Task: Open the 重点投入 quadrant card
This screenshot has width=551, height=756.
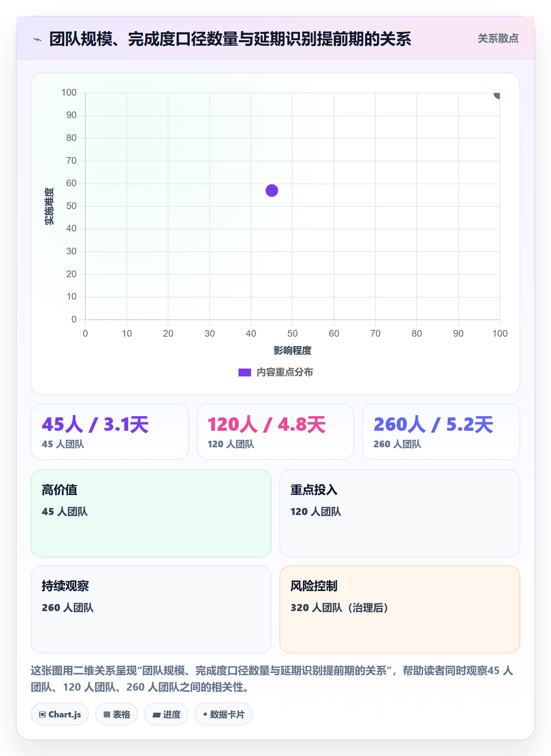Action: (x=400, y=513)
